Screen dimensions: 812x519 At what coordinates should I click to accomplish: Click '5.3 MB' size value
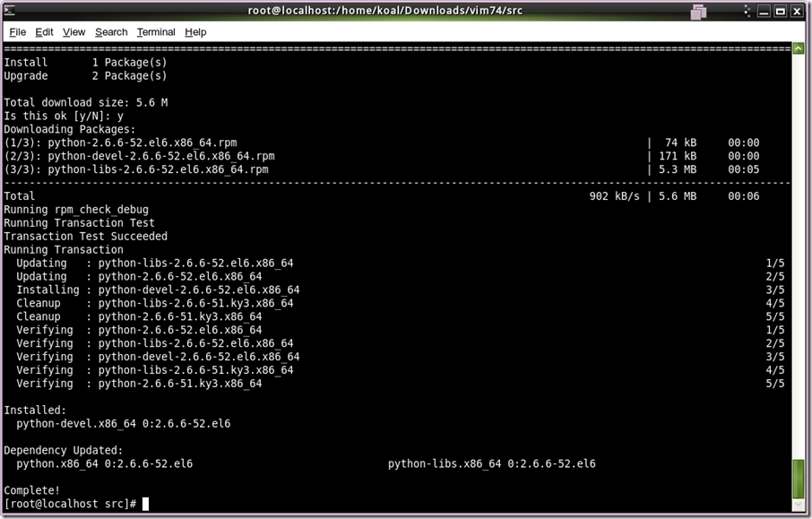(678, 169)
